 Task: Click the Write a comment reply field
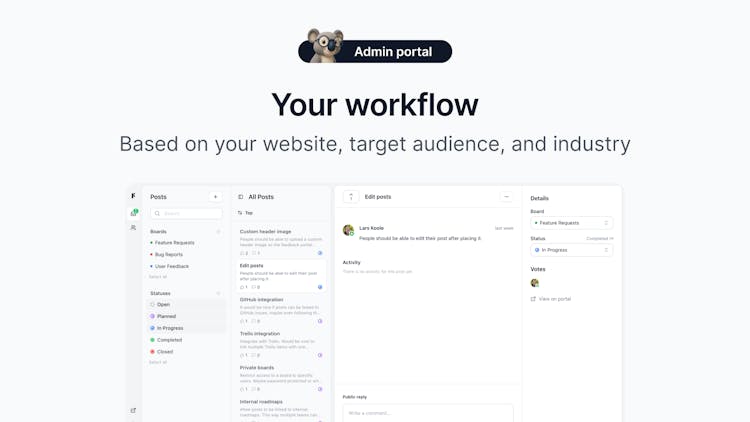[428, 413]
